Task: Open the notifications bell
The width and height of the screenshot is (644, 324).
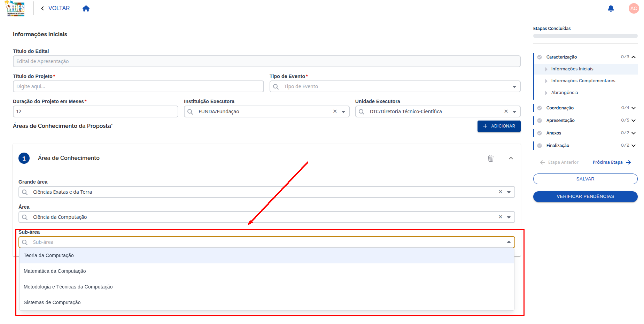Action: pyautogui.click(x=611, y=8)
